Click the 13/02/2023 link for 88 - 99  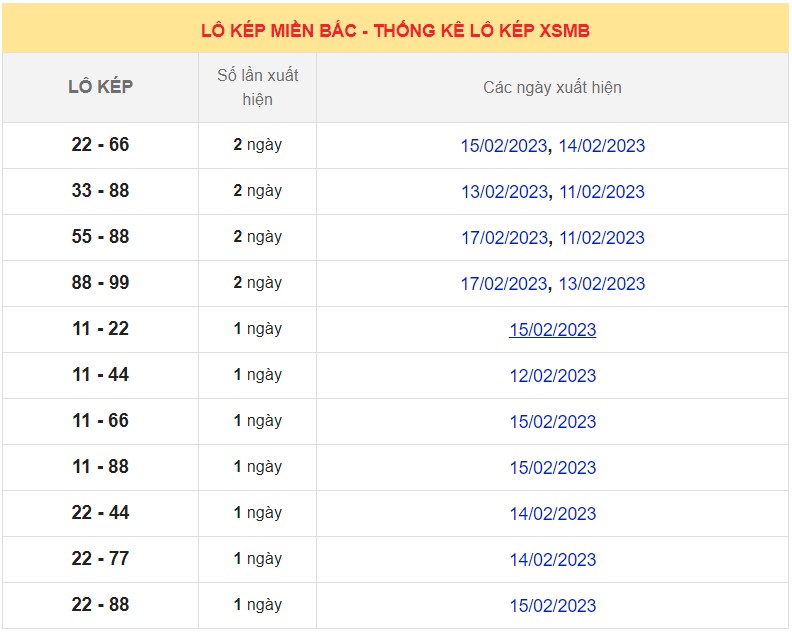(x=601, y=284)
